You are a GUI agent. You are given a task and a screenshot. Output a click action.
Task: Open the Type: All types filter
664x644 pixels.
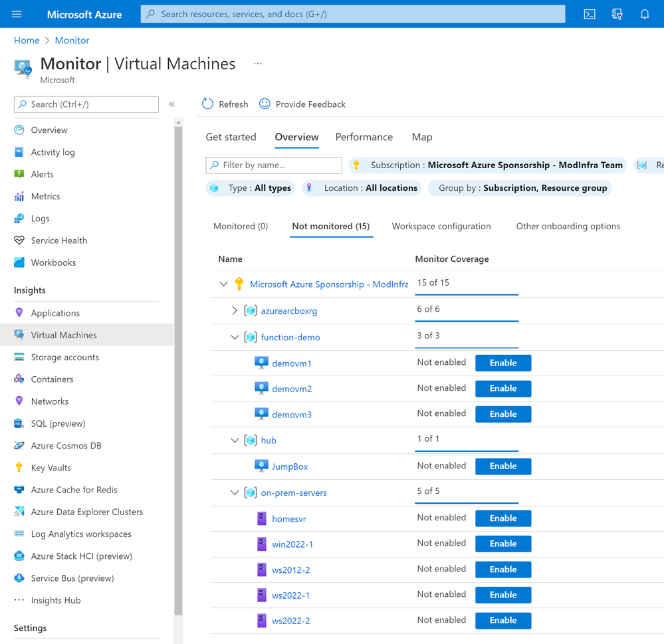[251, 188]
